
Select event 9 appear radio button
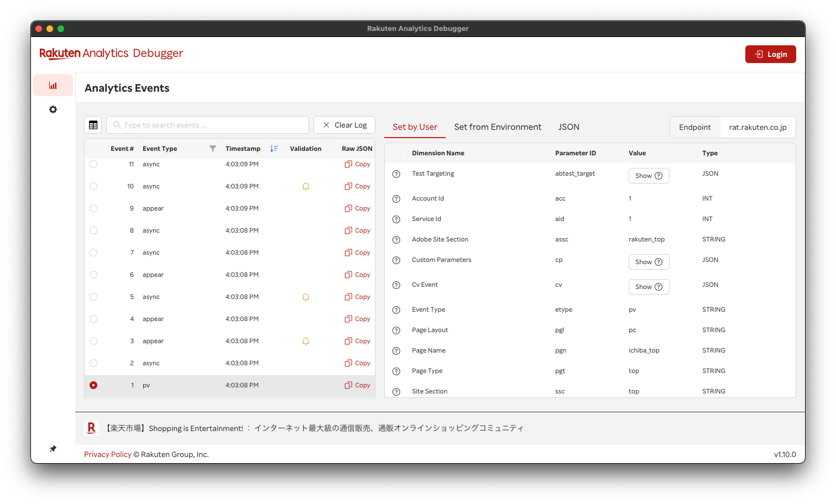[93, 208]
